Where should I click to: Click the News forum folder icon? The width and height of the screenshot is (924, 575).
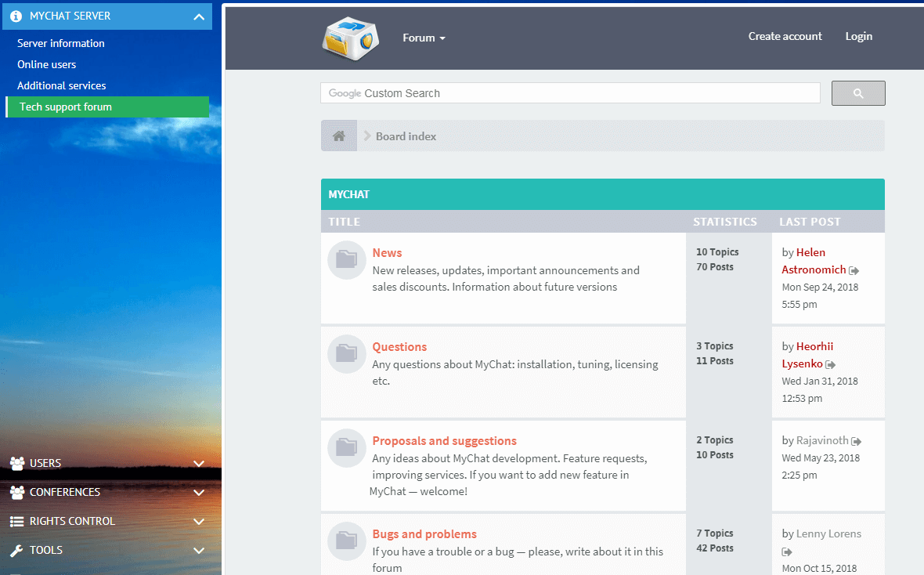click(347, 260)
